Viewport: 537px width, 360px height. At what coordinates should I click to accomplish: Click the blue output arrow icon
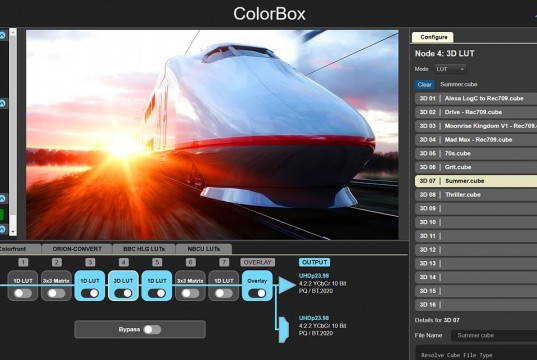coord(287,285)
